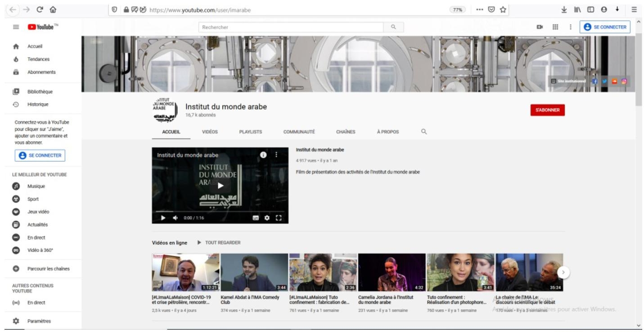Bookmark this page with the star icon
This screenshot has width=644, height=332.
[x=503, y=9]
